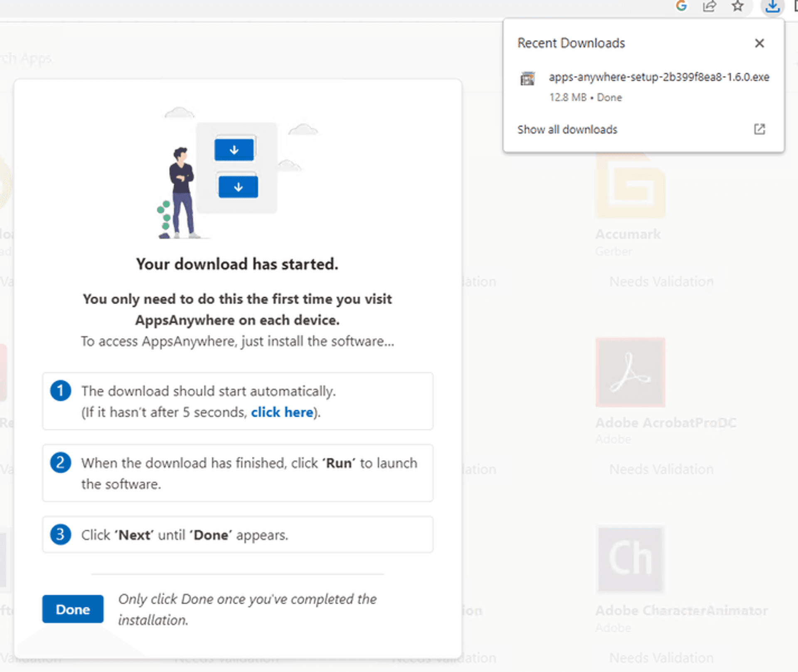Click the Google icon in the browser toolbar

click(681, 6)
